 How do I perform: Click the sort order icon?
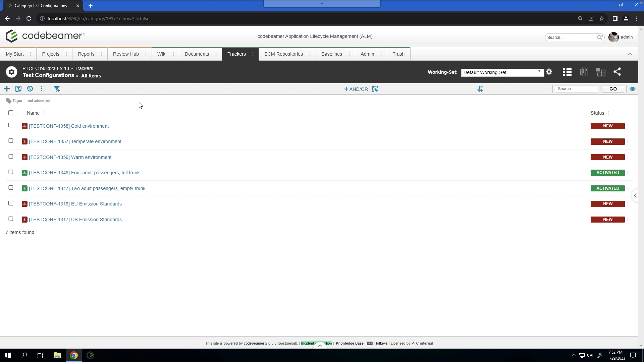pyautogui.click(x=480, y=89)
